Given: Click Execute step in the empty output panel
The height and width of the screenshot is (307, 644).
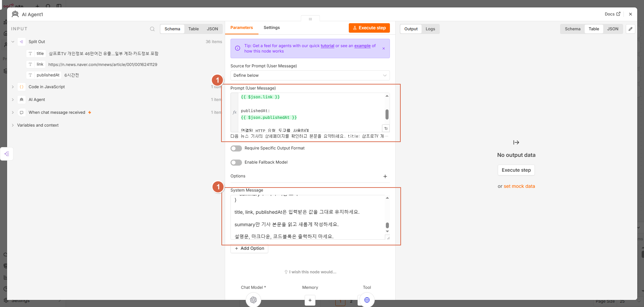Looking at the screenshot, I should [x=516, y=170].
